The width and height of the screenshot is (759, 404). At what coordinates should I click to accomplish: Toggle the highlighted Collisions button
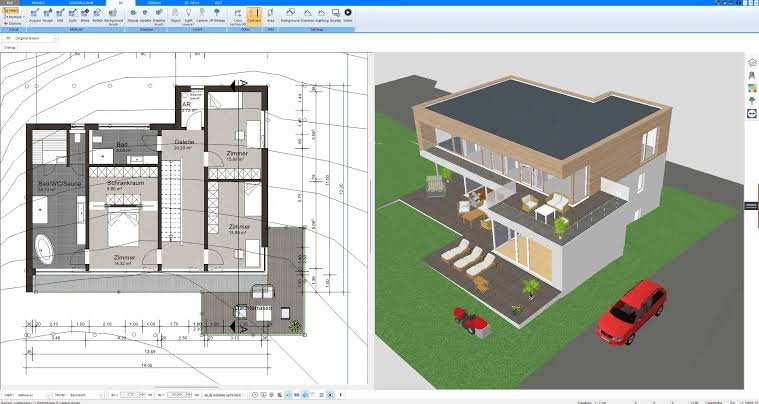click(254, 15)
